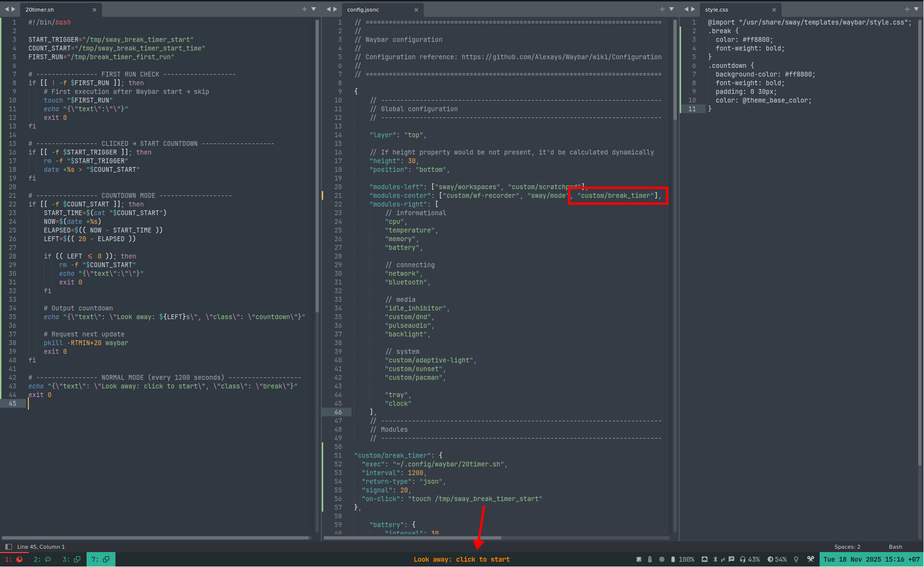Click the backlight 54% brightness indicator
Screen dimensions: 924x567
[777, 559]
